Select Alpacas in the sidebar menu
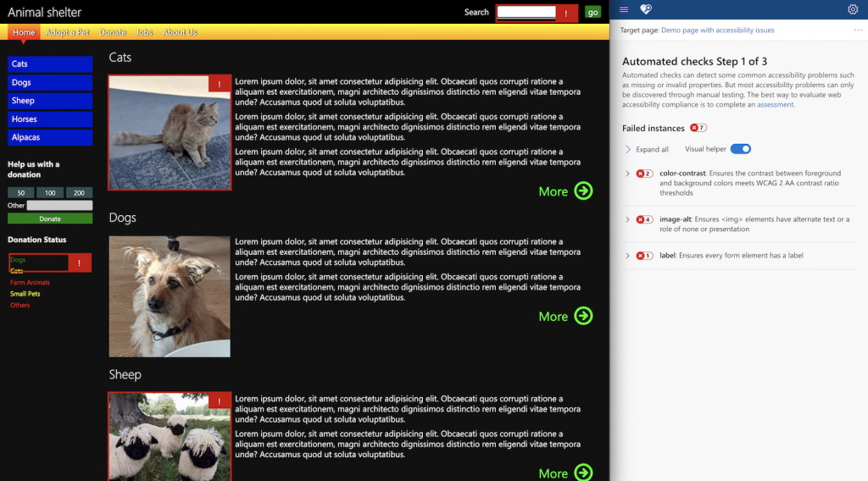868x481 pixels. coord(50,137)
